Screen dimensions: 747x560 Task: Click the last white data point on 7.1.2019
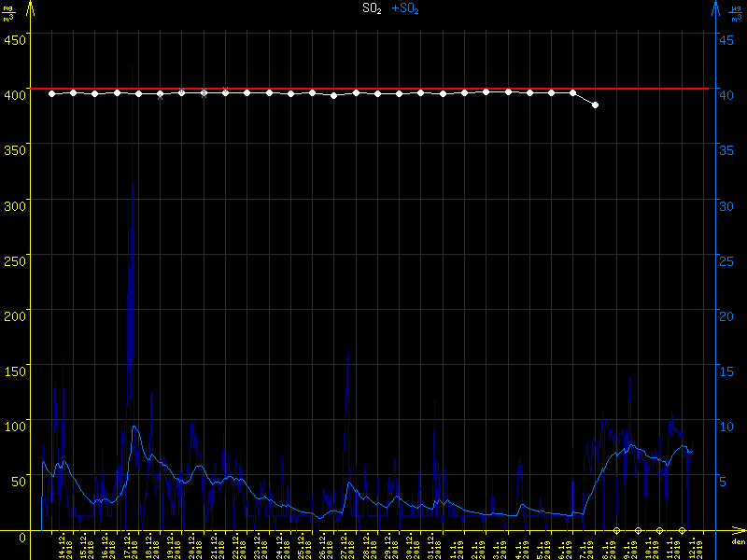[595, 105]
